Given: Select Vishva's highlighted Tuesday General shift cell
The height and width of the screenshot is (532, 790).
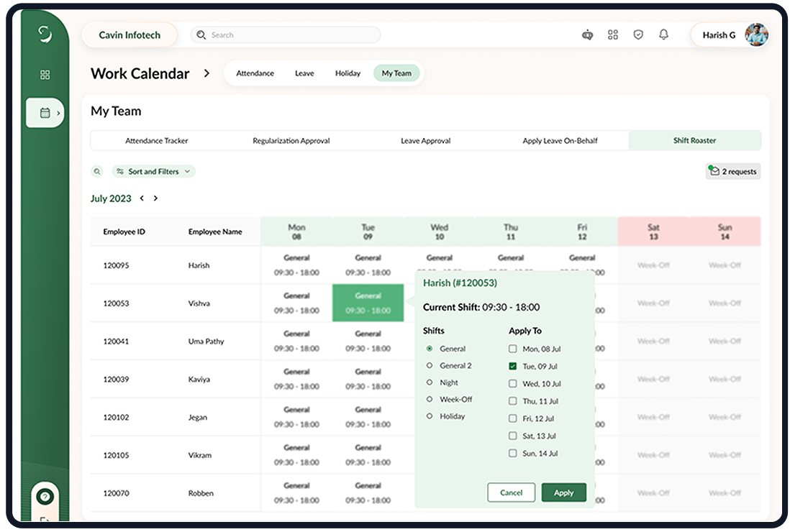Looking at the screenshot, I should pos(368,303).
